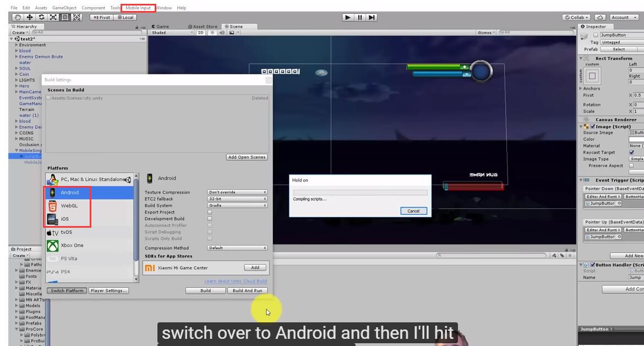Open the Assets menu

[x=41, y=8]
